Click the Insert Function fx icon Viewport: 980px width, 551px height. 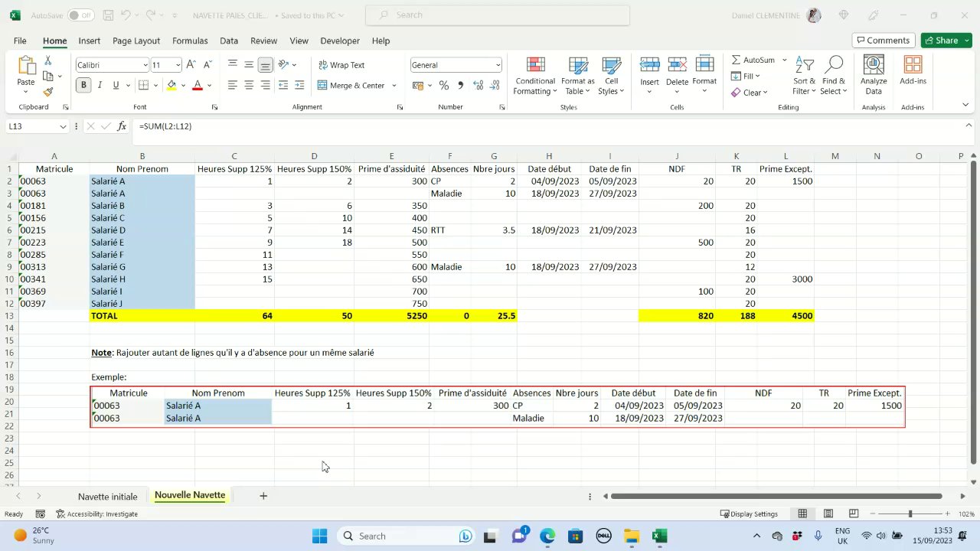[122, 126]
